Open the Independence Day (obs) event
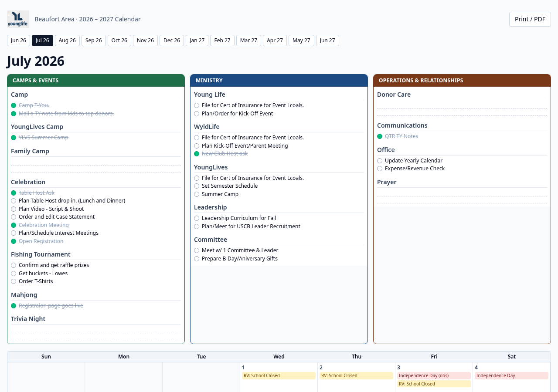 [x=434, y=375]
